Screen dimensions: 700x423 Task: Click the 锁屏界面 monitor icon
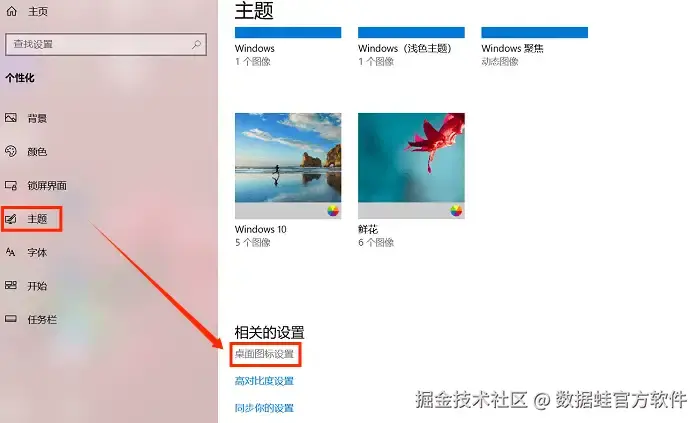click(x=11, y=185)
